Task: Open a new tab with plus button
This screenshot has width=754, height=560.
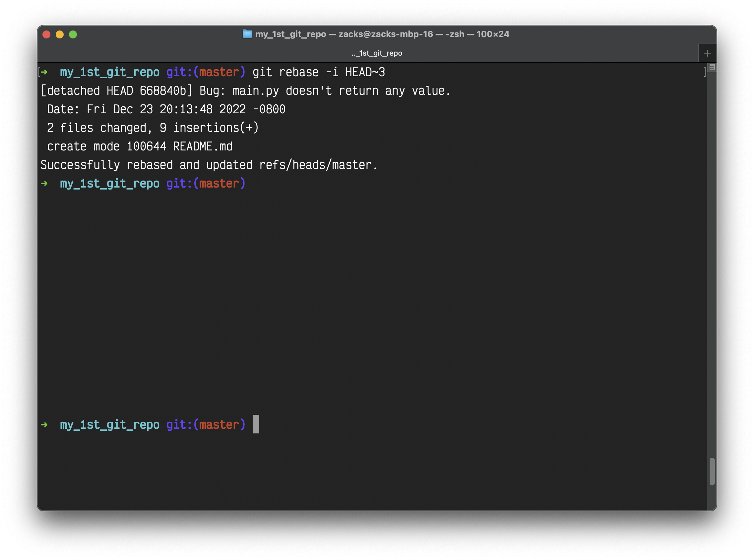Action: pyautogui.click(x=707, y=53)
